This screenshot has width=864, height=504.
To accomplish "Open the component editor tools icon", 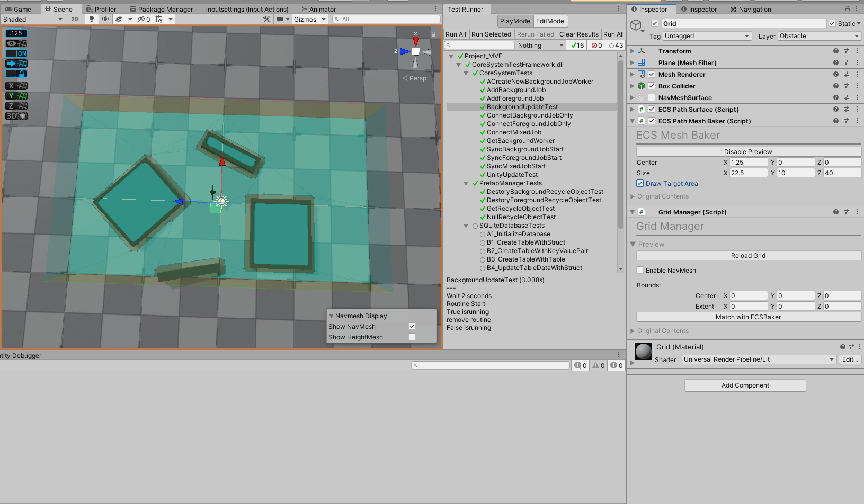I will click(266, 19).
